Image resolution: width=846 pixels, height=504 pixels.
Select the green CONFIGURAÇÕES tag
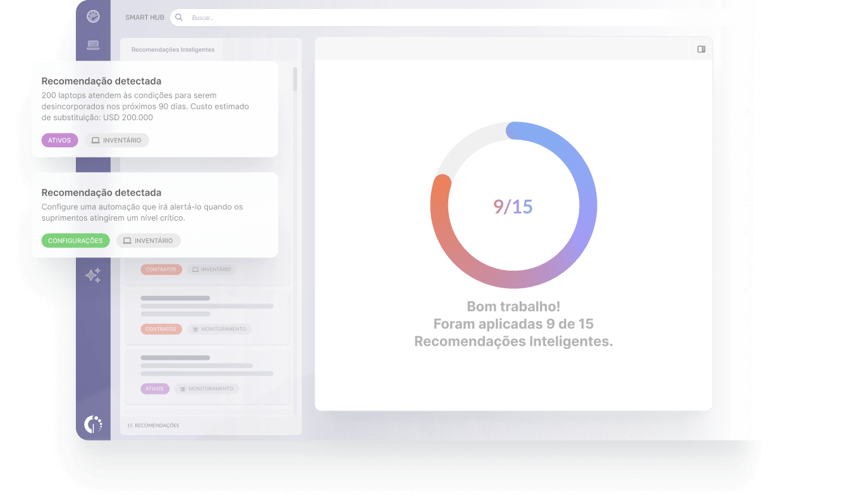[x=75, y=241]
